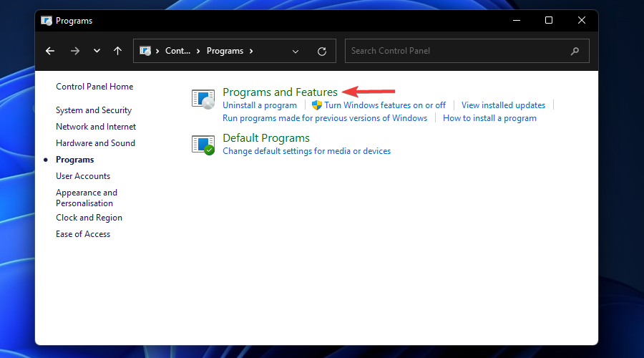Image resolution: width=644 pixels, height=358 pixels.
Task: Open Clock and Region category
Action: (89, 218)
